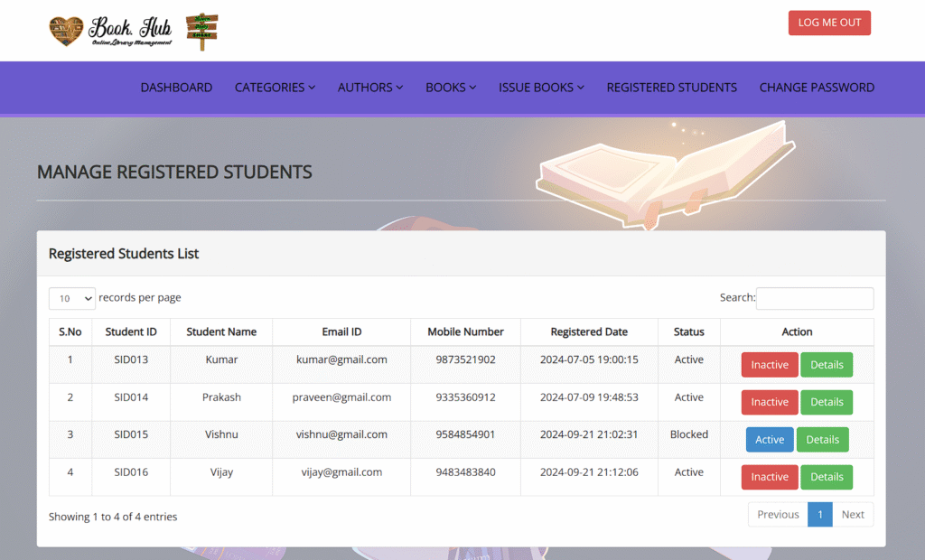Viewport: 925px width, 560px height.
Task: Go to Previous page of table
Action: point(778,515)
